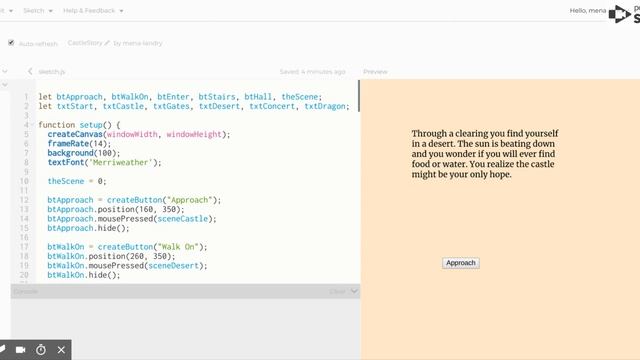640x360 pixels.
Task: Open the Sketch menu
Action: coord(38,11)
